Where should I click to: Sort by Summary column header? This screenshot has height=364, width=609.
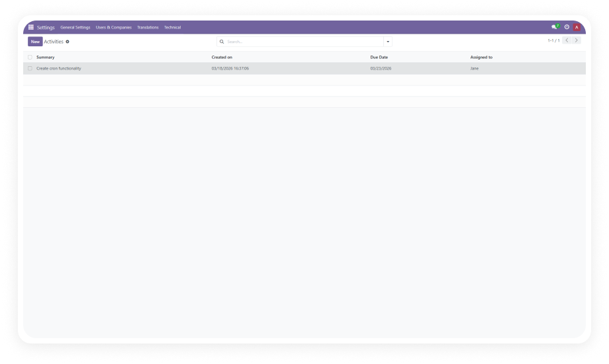46,57
